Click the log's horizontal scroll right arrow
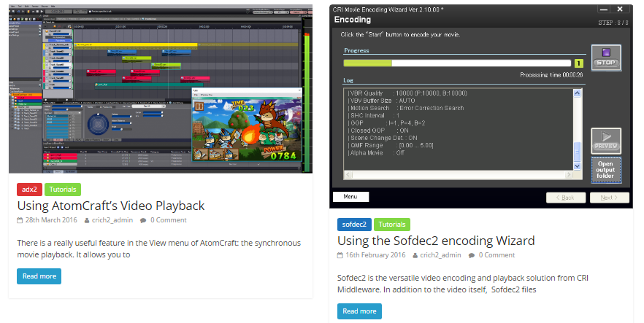Screen dimensions: 644x323 point(569,174)
